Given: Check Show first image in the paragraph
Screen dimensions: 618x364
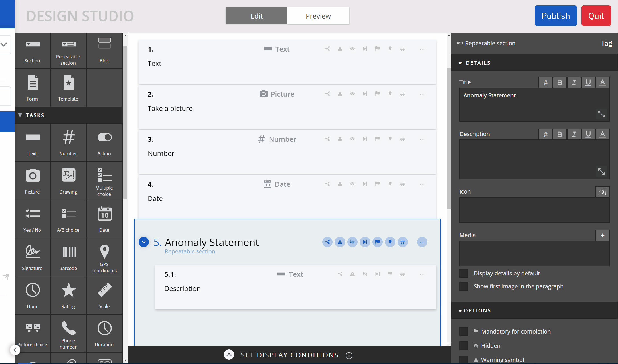Looking at the screenshot, I should tap(464, 286).
